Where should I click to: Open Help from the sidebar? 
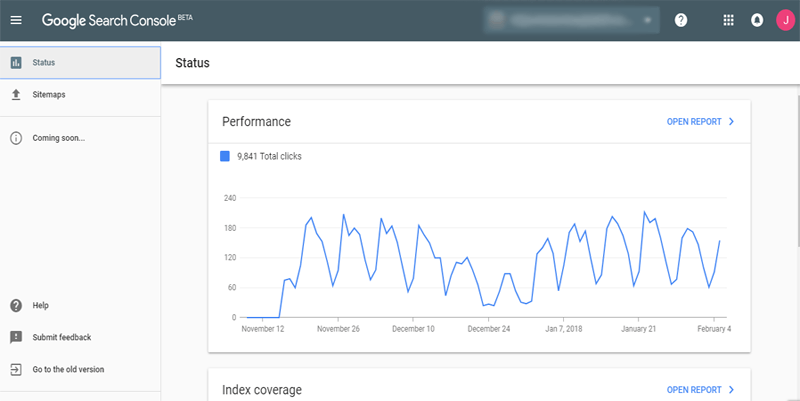pos(80,305)
